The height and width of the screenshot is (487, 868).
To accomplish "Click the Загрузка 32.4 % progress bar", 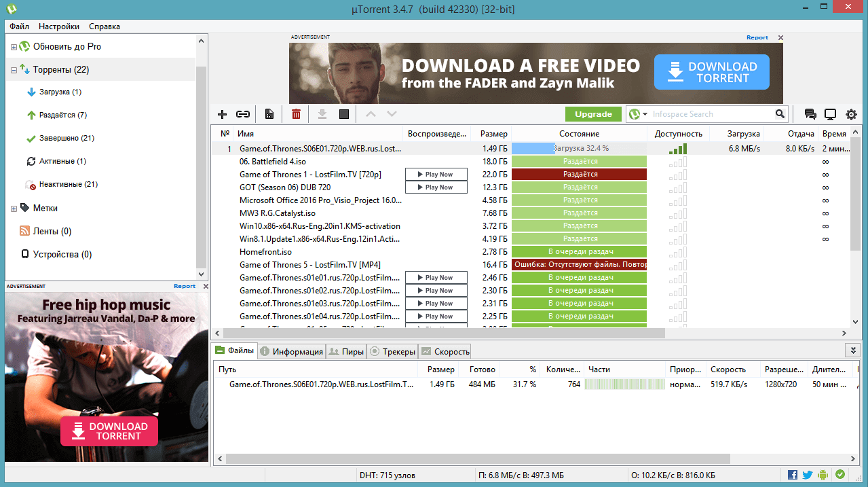I will (x=579, y=148).
